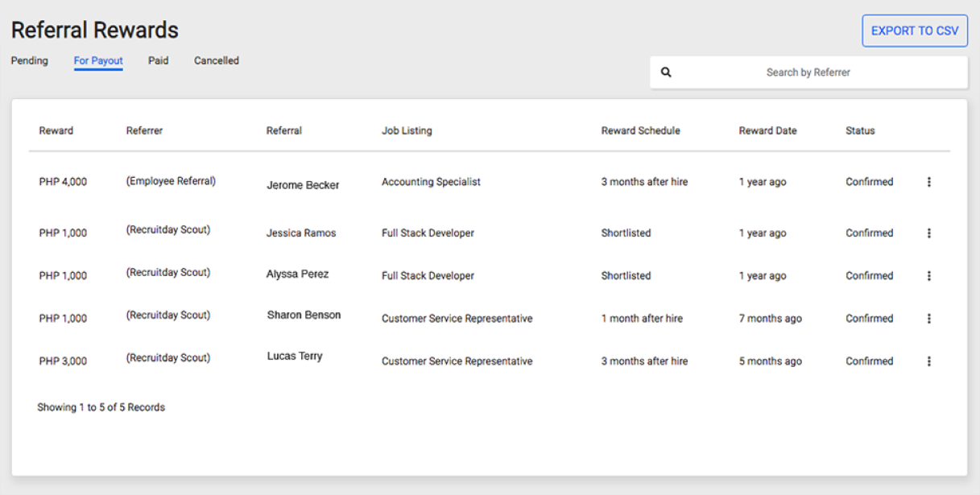Open the kebab menu for Alyssa Perez
The width and height of the screenshot is (980, 495).
coord(928,275)
